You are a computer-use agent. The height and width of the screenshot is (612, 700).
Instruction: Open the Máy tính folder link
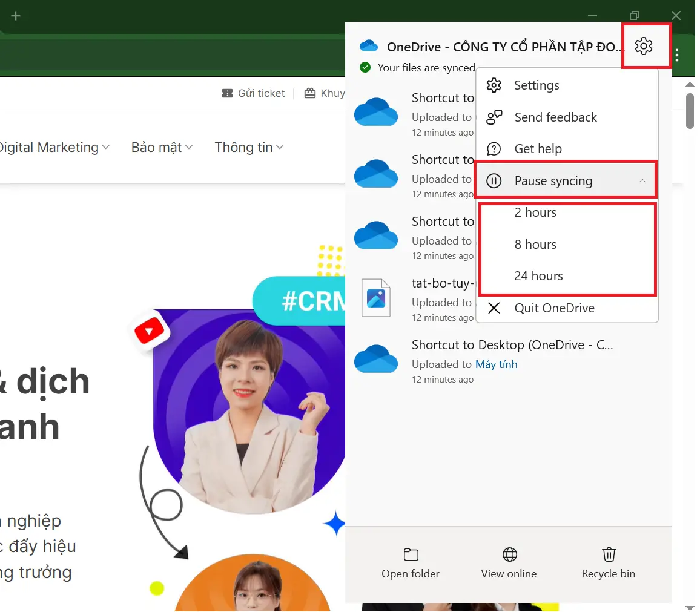pos(496,364)
